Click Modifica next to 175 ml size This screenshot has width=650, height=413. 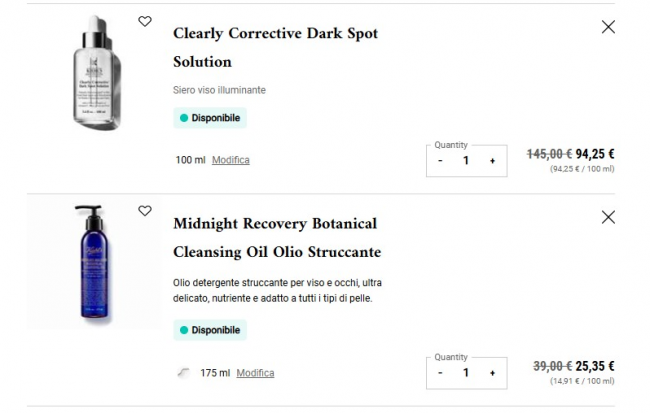[x=255, y=373]
